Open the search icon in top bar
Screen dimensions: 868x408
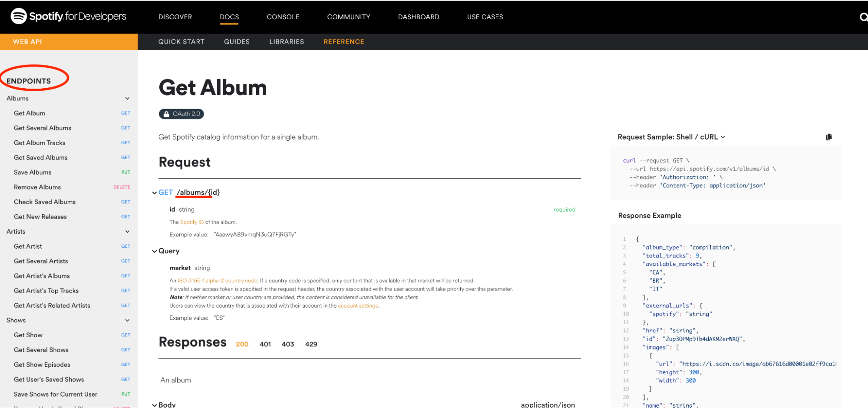863,17
